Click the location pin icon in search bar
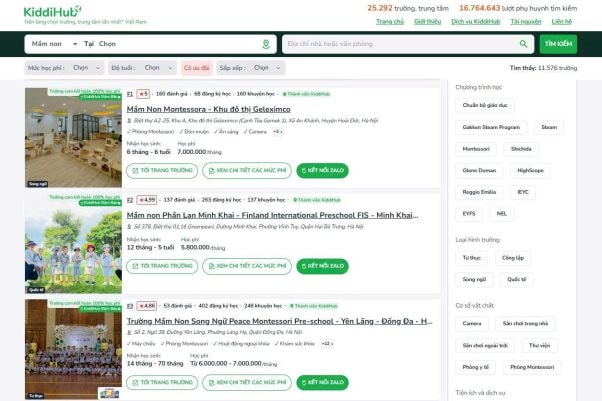 [x=266, y=44]
